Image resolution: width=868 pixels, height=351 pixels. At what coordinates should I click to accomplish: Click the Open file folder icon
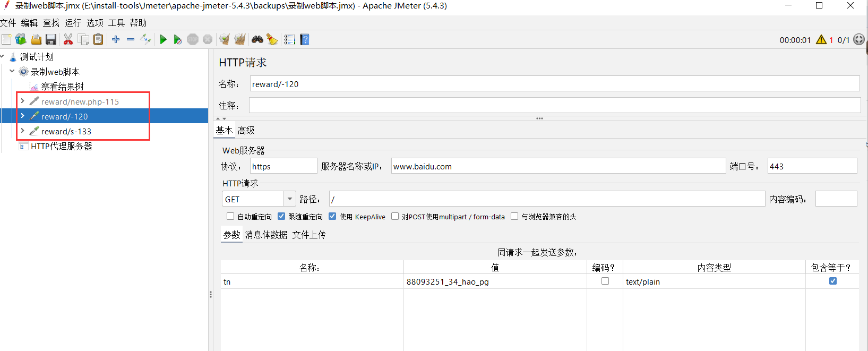[x=36, y=39]
